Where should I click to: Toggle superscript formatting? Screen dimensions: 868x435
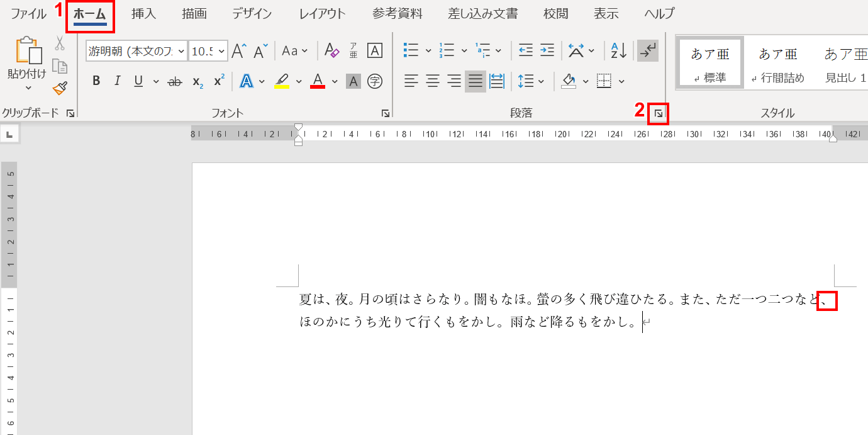(x=219, y=81)
